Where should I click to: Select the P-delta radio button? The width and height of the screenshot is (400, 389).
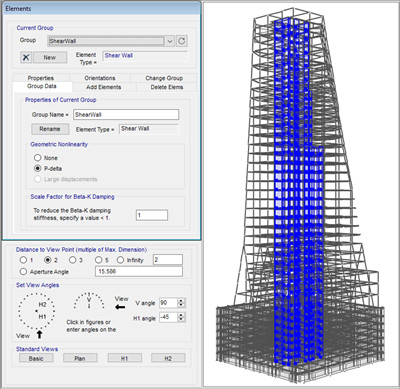coord(38,168)
